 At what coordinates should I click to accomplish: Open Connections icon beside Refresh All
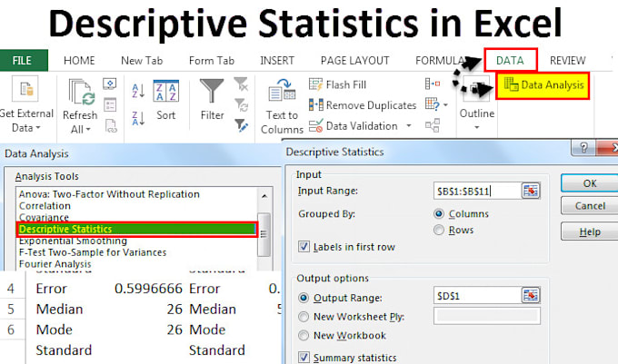(110, 84)
